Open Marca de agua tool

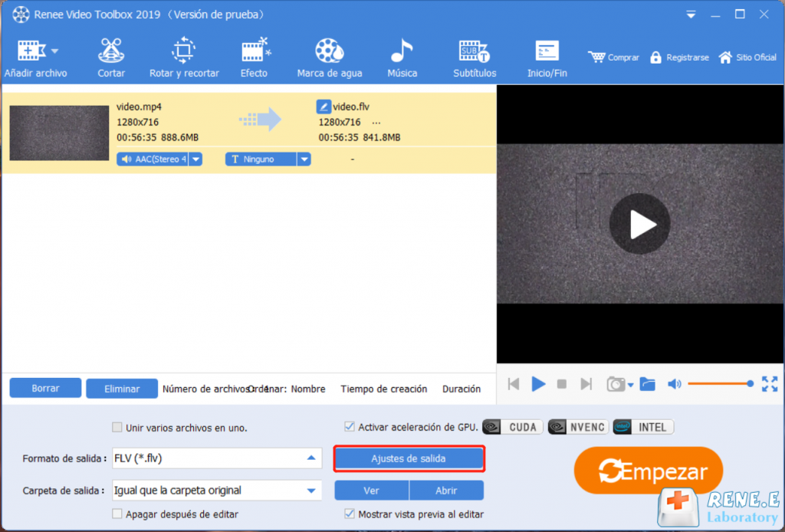click(329, 58)
